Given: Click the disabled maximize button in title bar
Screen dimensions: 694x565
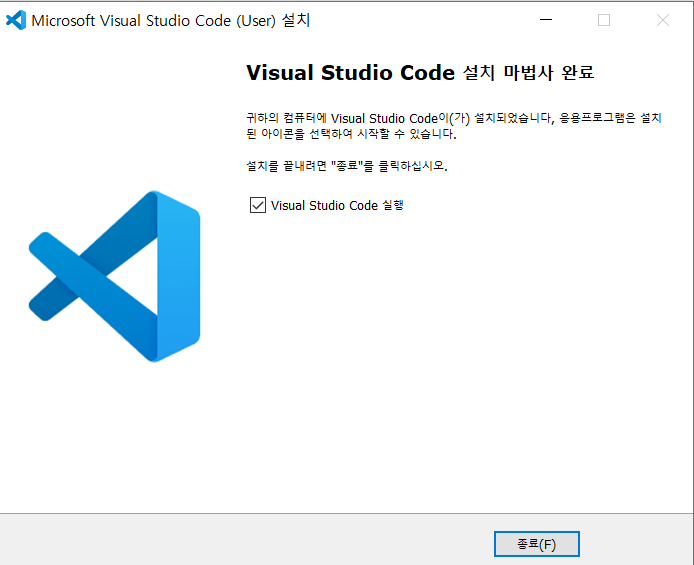Looking at the screenshot, I should coord(604,20).
